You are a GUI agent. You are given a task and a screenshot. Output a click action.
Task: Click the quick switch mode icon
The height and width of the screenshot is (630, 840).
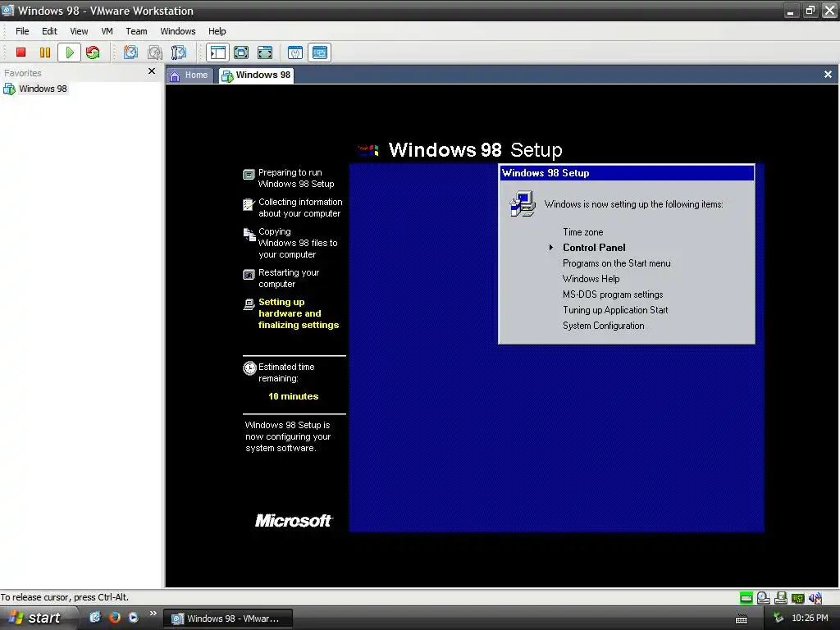265,52
